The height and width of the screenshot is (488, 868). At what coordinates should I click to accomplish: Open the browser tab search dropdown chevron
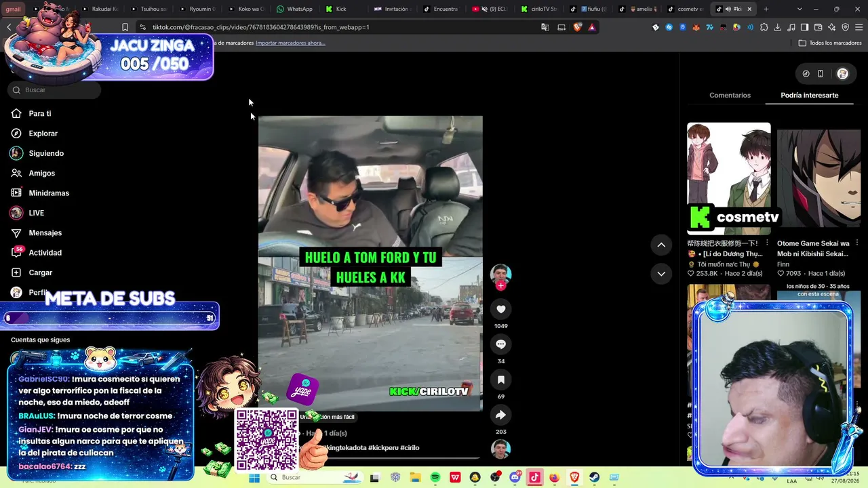pyautogui.click(x=800, y=9)
